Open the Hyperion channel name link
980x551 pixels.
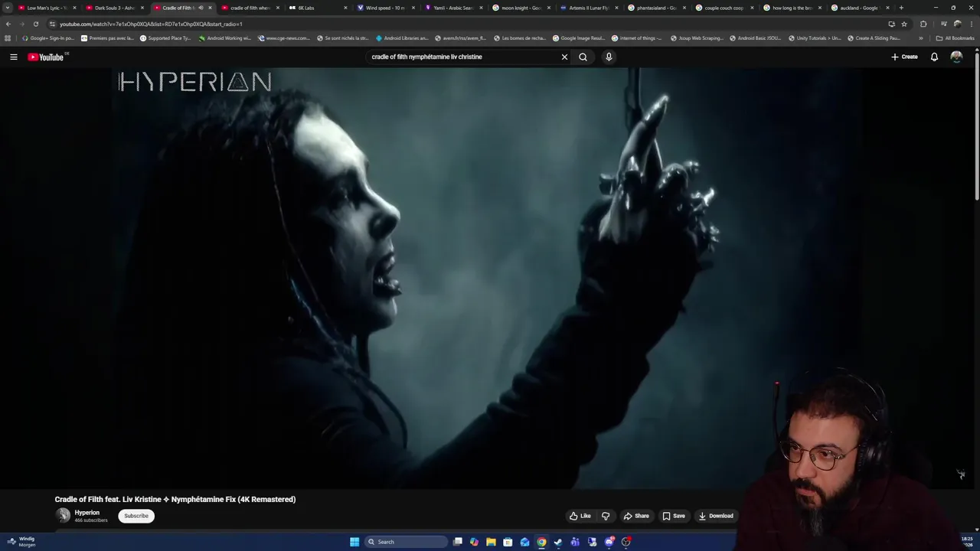[x=87, y=513]
